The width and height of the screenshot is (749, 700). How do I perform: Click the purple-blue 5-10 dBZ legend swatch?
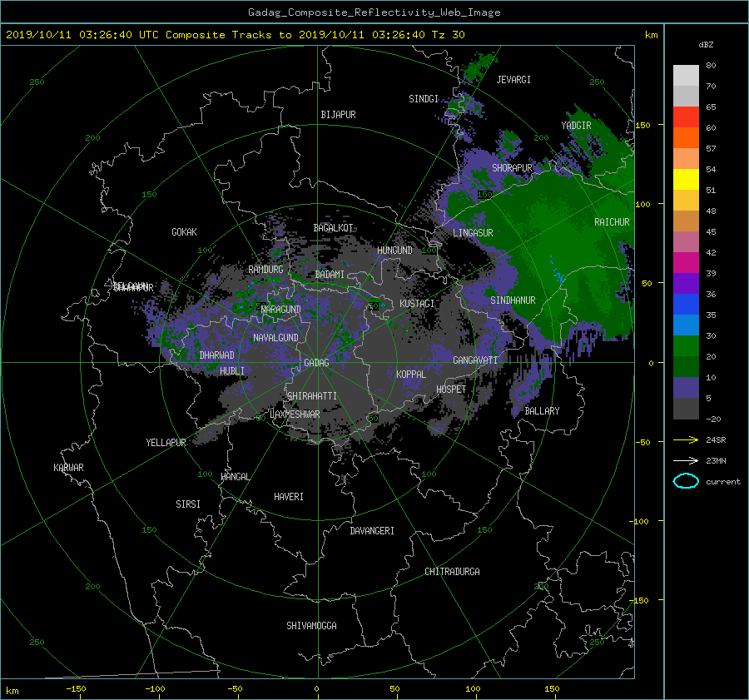click(x=686, y=388)
